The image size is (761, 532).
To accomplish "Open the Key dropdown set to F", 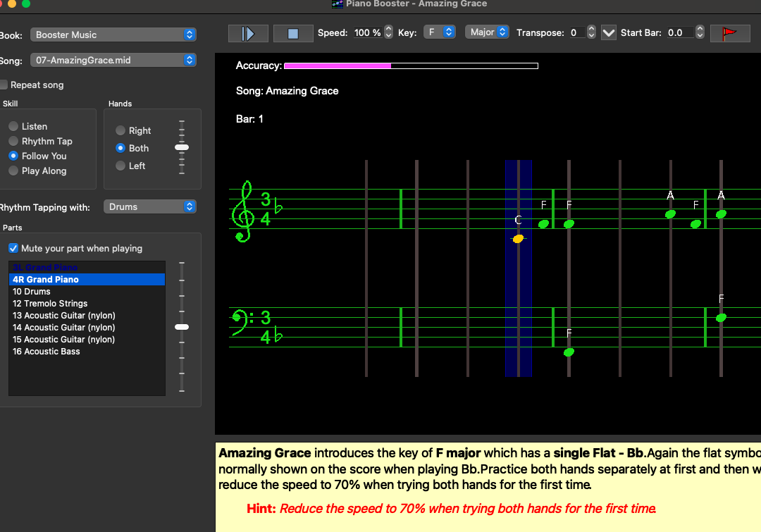I will (439, 32).
